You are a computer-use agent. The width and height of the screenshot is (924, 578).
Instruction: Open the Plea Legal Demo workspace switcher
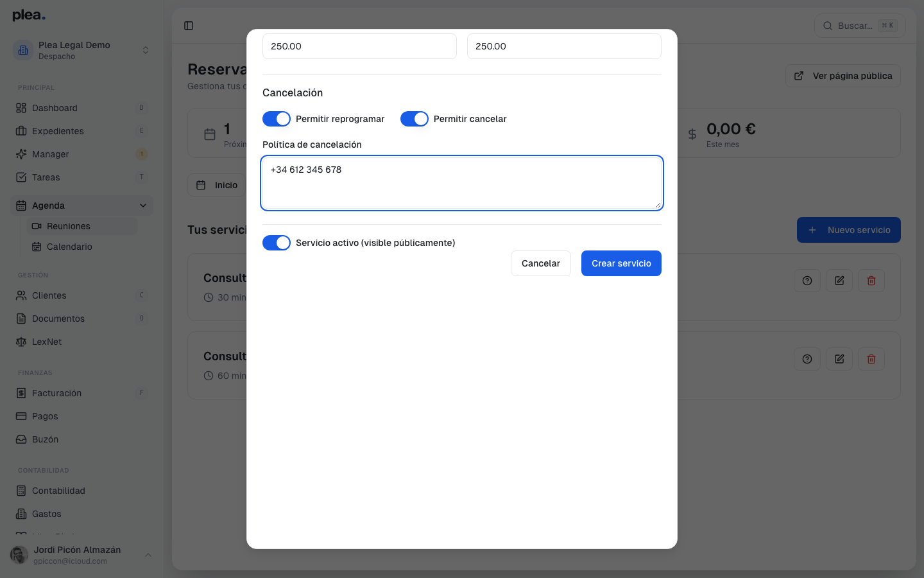pyautogui.click(x=146, y=49)
